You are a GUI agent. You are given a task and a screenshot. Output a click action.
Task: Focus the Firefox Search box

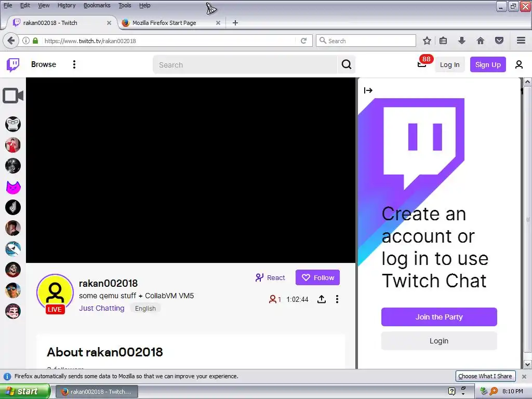(366, 41)
